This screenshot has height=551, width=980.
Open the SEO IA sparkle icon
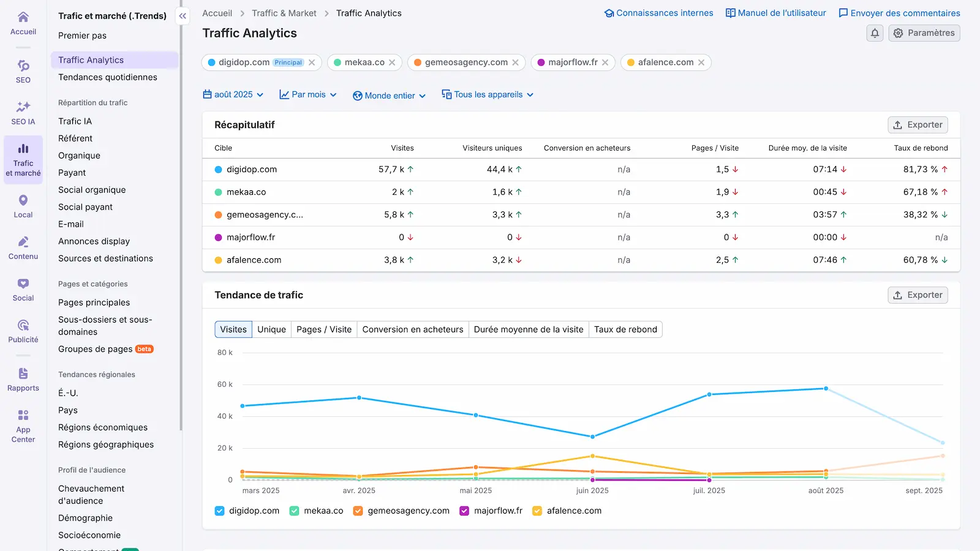pos(23,107)
